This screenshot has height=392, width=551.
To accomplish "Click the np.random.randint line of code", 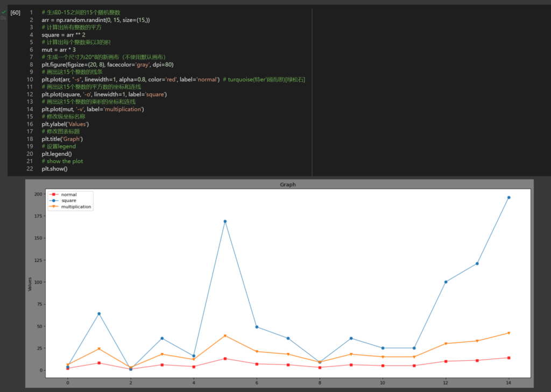I will (x=96, y=20).
